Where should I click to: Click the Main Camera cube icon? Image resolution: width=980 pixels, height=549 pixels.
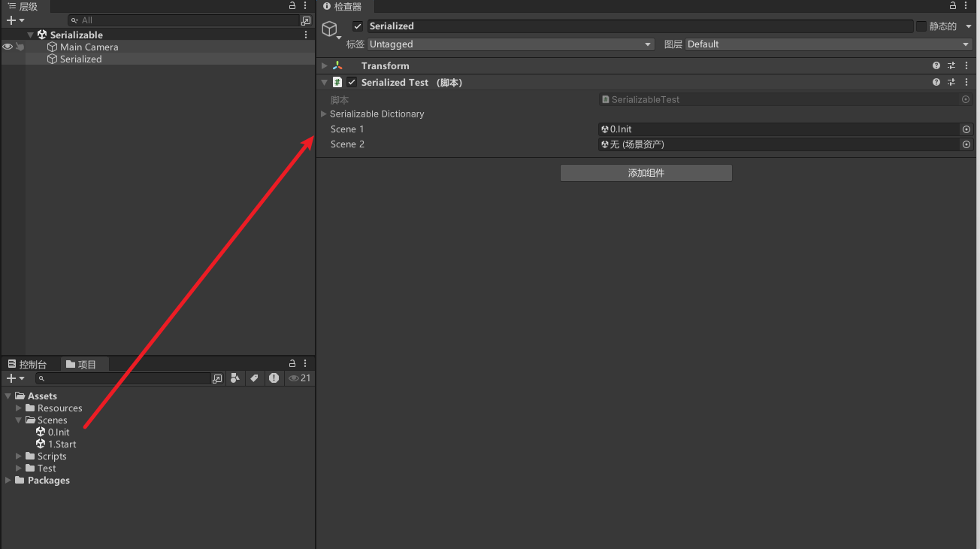(x=52, y=47)
